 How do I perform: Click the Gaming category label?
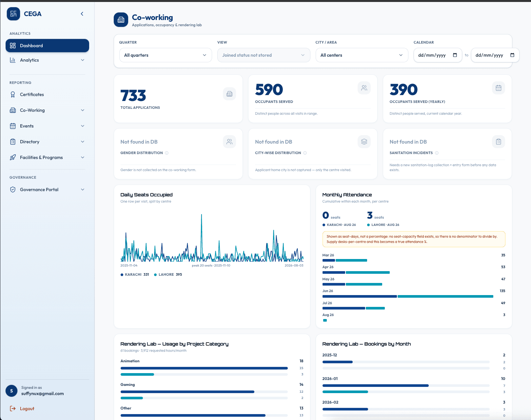(128, 385)
